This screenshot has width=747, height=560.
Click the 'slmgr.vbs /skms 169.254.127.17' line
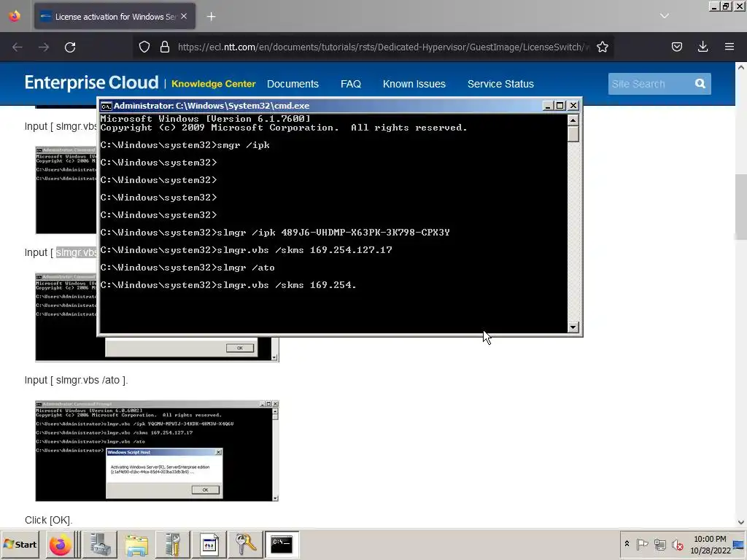247,250
